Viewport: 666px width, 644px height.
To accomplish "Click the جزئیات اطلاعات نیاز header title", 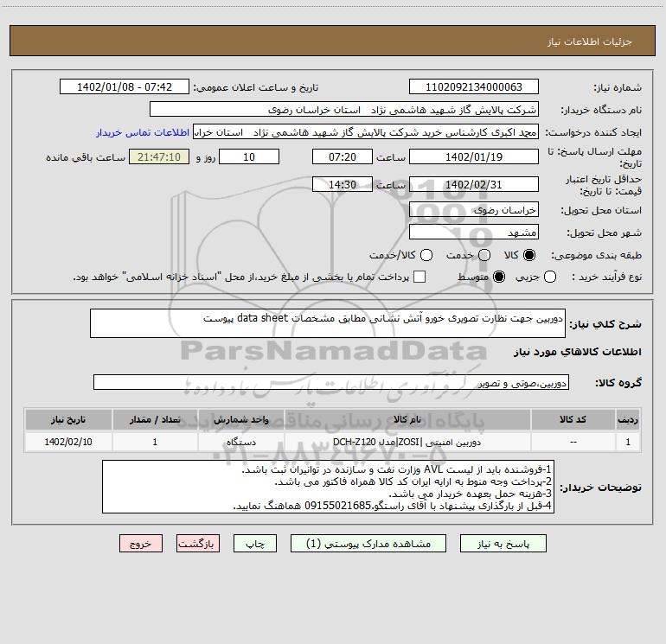I will pyautogui.click(x=589, y=41).
